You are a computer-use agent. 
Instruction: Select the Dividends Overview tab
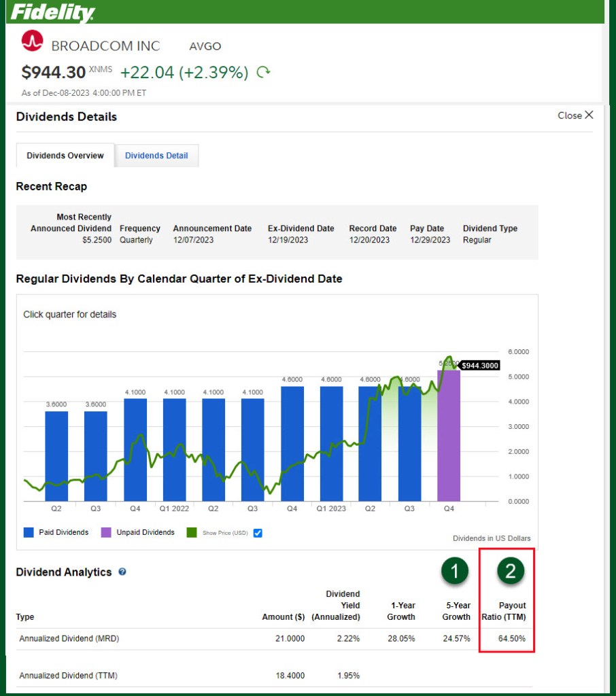click(x=65, y=156)
